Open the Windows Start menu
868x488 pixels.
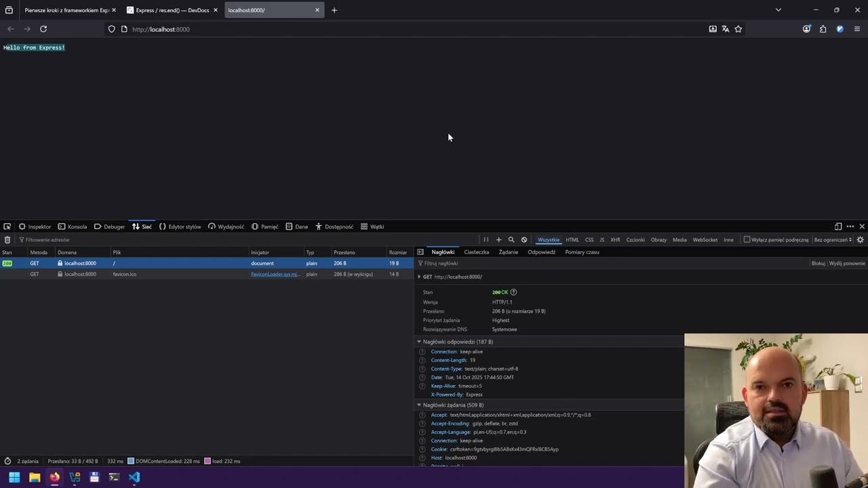(14, 477)
